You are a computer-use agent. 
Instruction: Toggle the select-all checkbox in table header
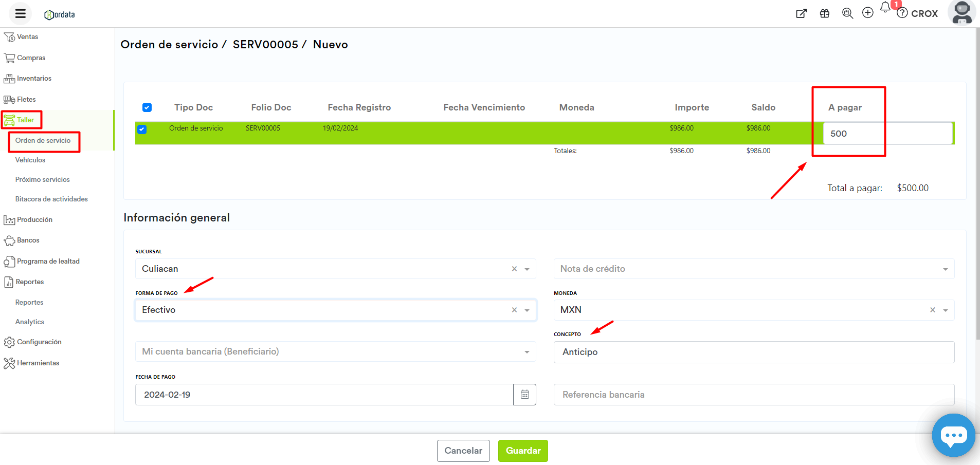pos(147,107)
